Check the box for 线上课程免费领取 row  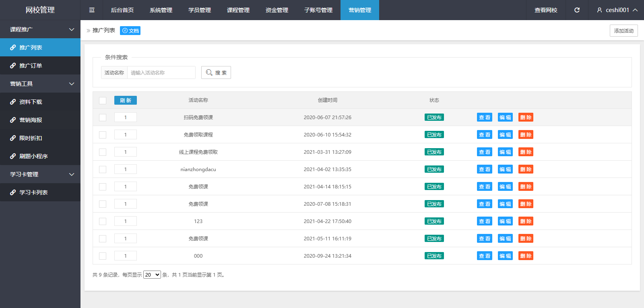coord(103,152)
